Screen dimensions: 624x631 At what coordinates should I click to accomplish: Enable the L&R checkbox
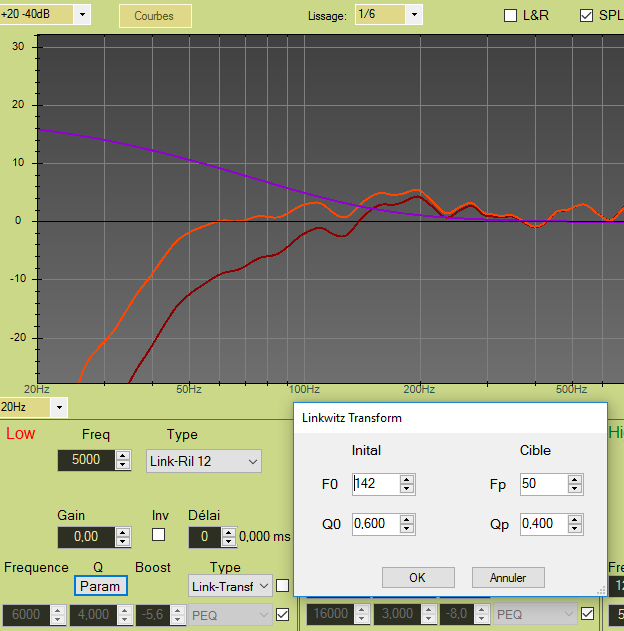(x=510, y=16)
